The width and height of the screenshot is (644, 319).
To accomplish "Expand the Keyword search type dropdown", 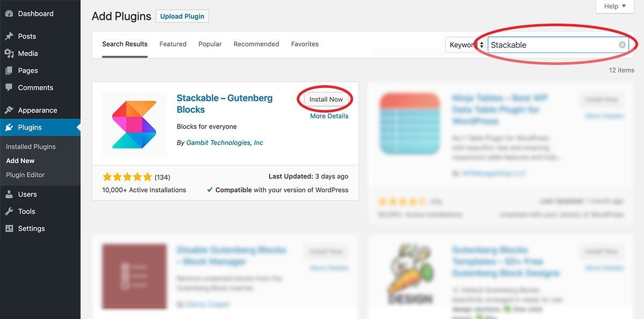I will pyautogui.click(x=466, y=45).
